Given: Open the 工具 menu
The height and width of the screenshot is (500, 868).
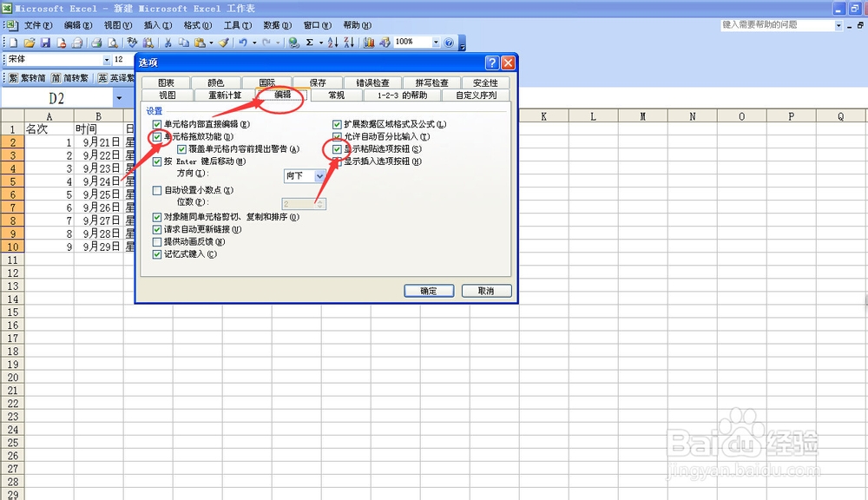Looking at the screenshot, I should click(x=238, y=25).
